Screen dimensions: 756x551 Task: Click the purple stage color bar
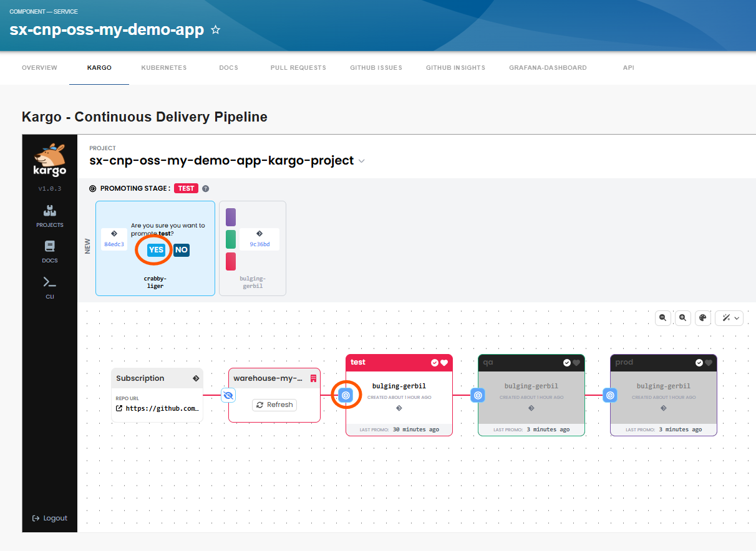[231, 217]
